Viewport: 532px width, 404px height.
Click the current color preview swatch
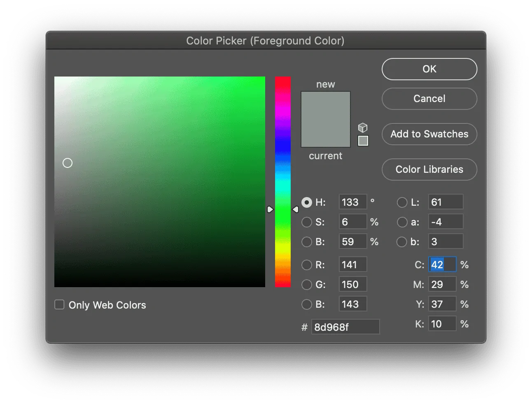(326, 133)
